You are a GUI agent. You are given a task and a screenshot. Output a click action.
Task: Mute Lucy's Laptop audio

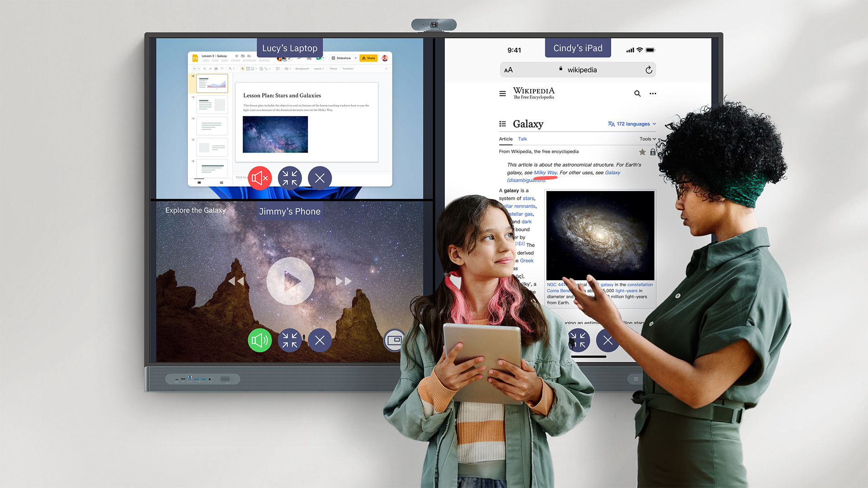click(x=260, y=177)
